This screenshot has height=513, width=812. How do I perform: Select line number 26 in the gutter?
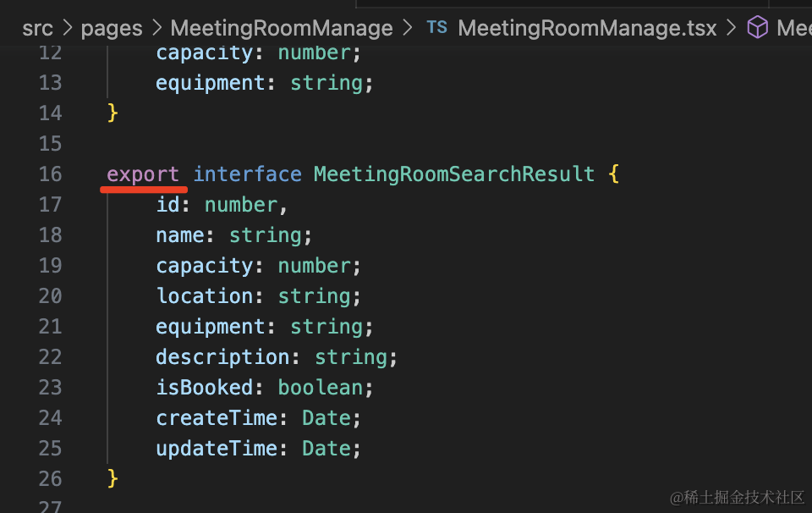50,479
